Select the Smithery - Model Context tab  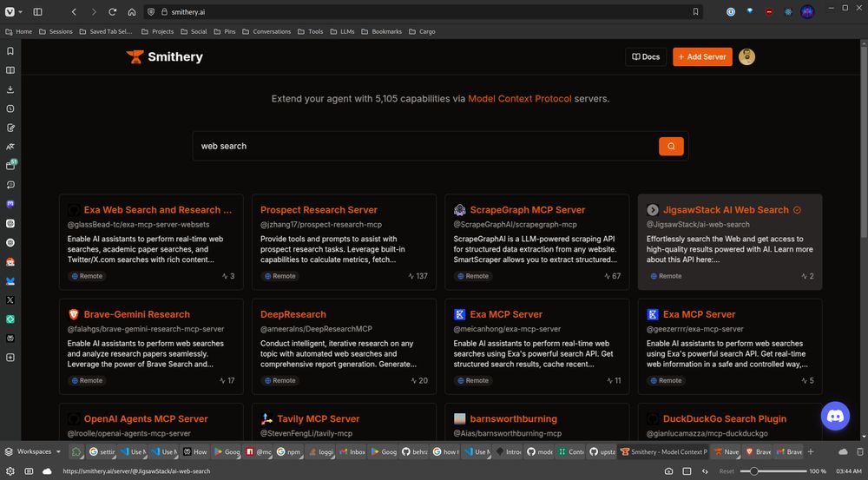[664, 451]
